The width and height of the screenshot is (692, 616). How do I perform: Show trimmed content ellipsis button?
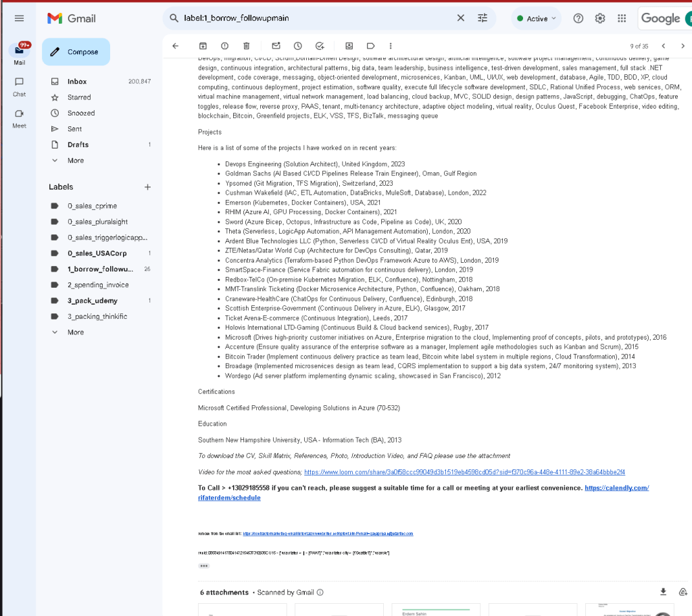(204, 566)
